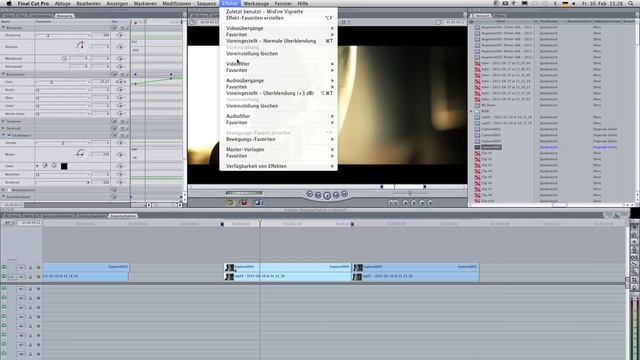The height and width of the screenshot is (360, 640).
Task: Click the shuttle slider in the Canvas
Action: tap(244, 193)
